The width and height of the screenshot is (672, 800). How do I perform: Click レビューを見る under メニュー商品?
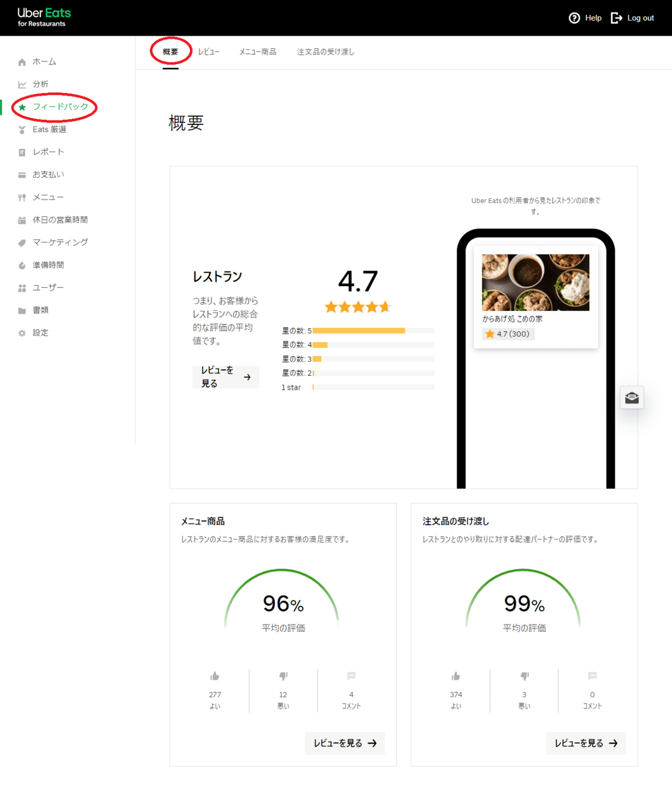tap(344, 743)
